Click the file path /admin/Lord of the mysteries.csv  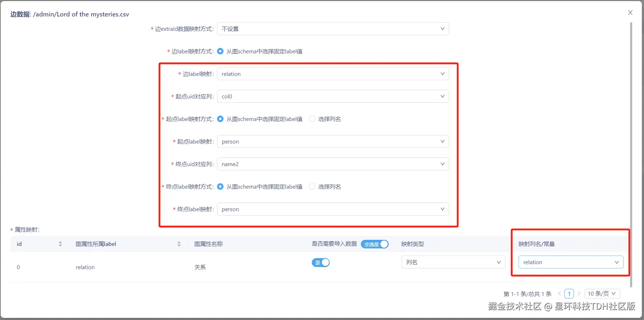(81, 14)
